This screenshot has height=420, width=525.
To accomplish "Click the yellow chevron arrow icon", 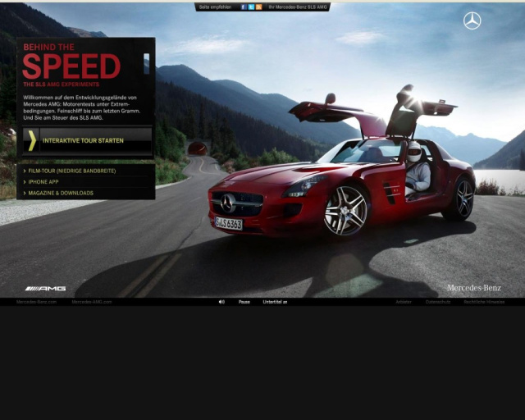I will click(x=32, y=140).
